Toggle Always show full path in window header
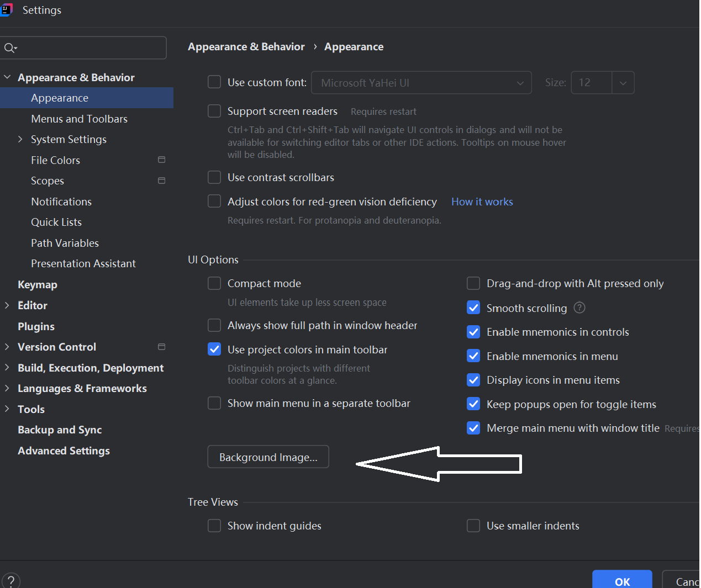The height and width of the screenshot is (588, 701). click(214, 325)
